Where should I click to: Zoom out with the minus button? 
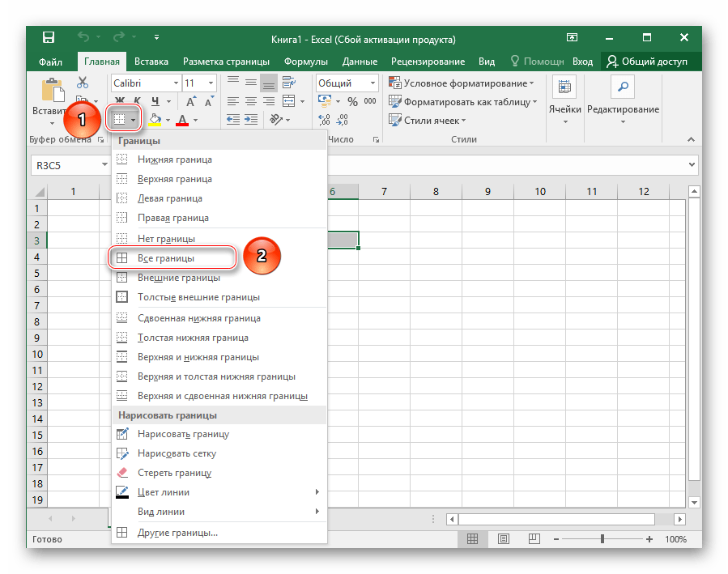click(556, 538)
